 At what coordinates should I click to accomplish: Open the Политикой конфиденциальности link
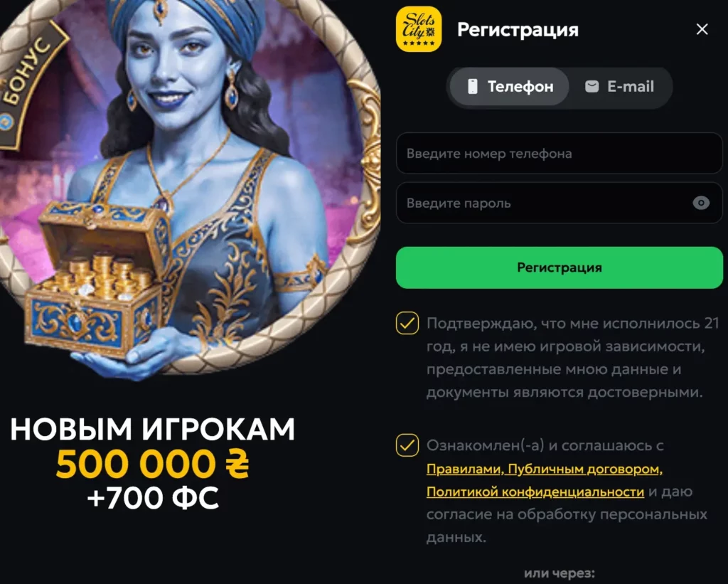tap(535, 492)
